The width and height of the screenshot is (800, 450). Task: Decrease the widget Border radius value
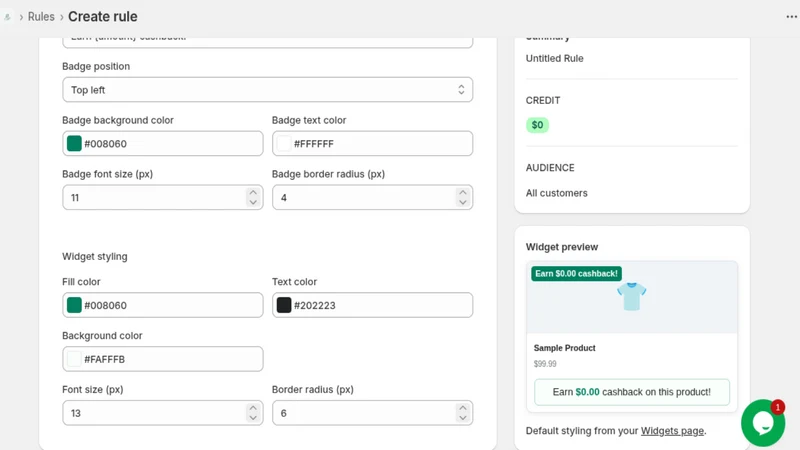[x=463, y=417]
